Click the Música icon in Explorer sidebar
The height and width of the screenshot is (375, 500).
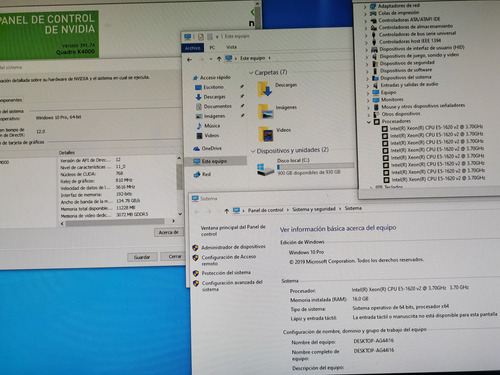click(199, 126)
